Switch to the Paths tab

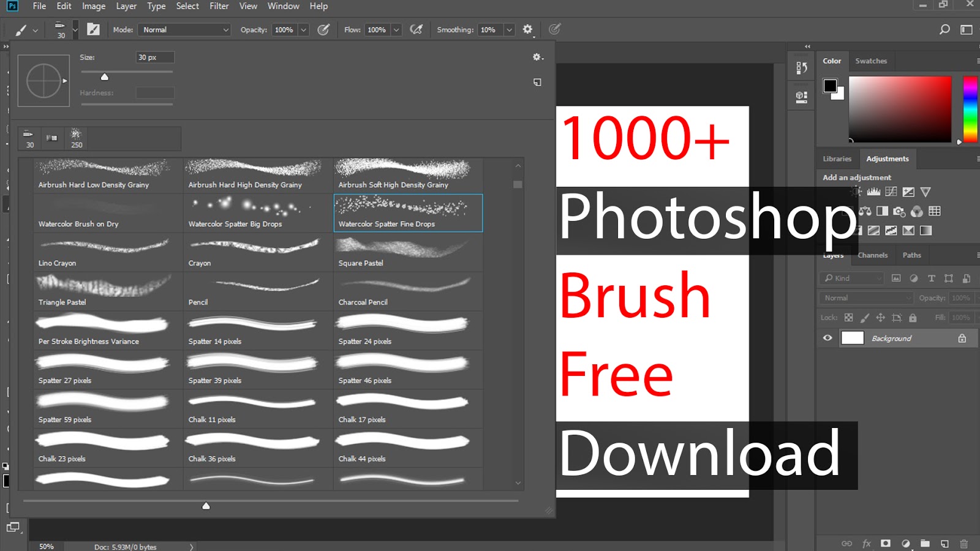[x=911, y=255]
